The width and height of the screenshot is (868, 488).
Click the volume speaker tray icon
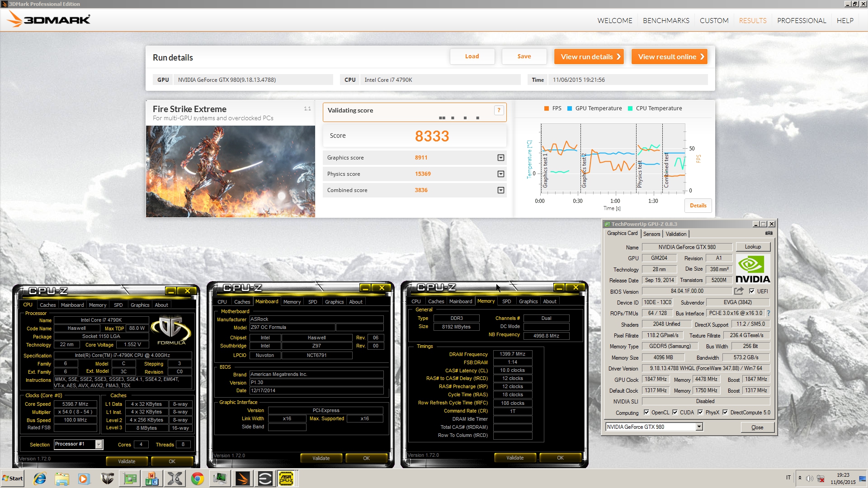click(x=810, y=479)
